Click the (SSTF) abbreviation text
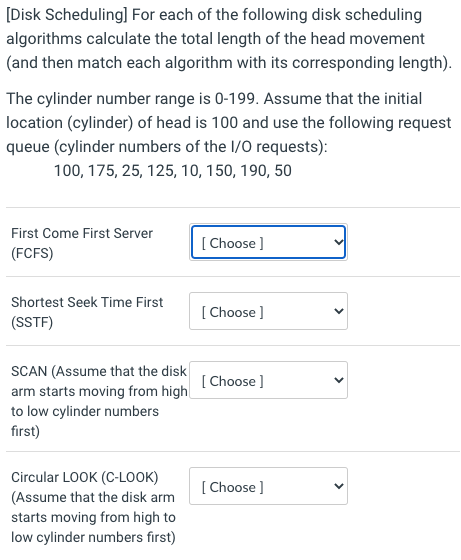Screen dimensions: 461x560 pyautogui.click(x=32, y=322)
